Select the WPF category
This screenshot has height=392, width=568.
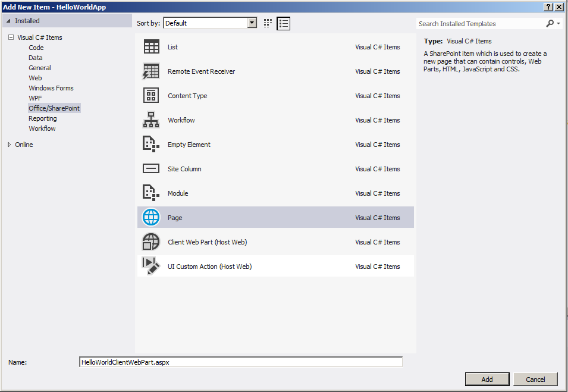point(35,98)
